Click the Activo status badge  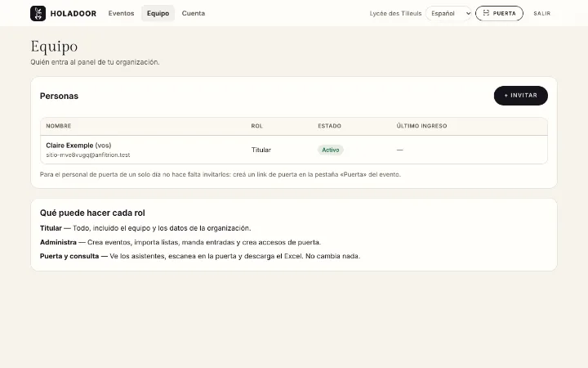331,150
